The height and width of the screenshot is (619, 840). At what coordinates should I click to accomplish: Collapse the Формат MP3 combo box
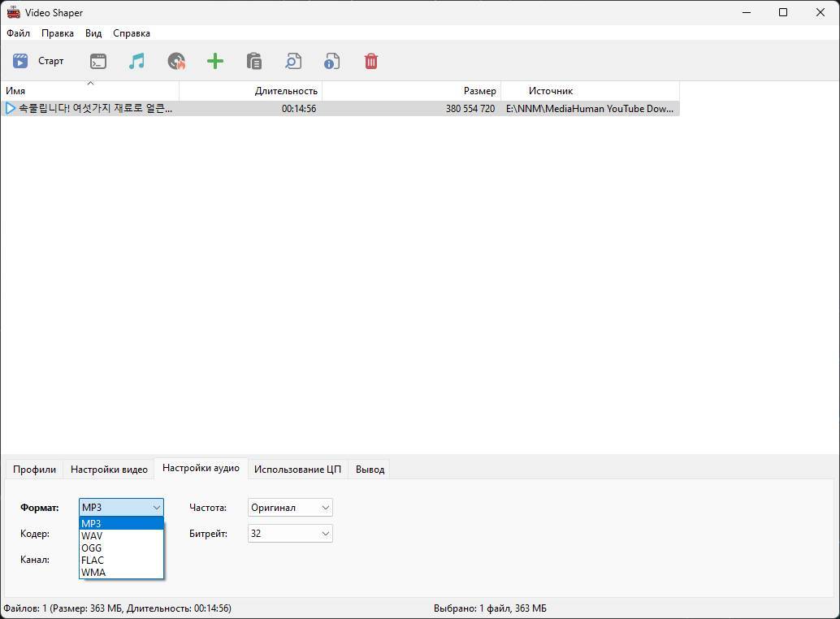coord(121,507)
